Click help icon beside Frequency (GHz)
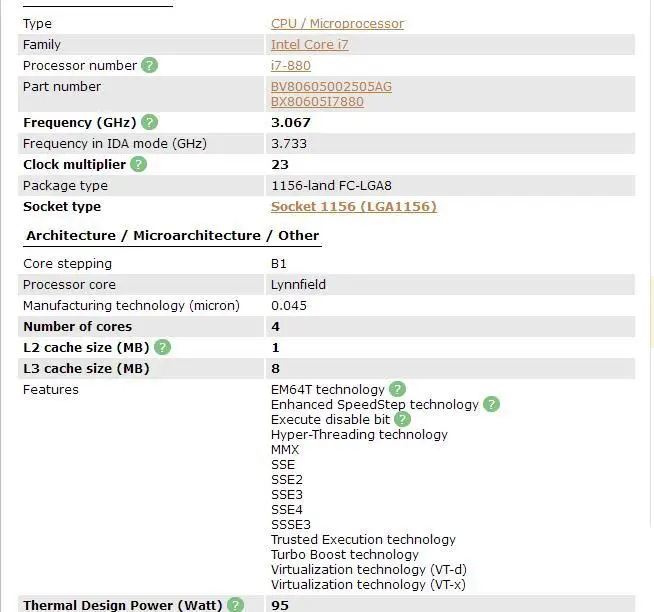654x612 pixels. pos(149,122)
